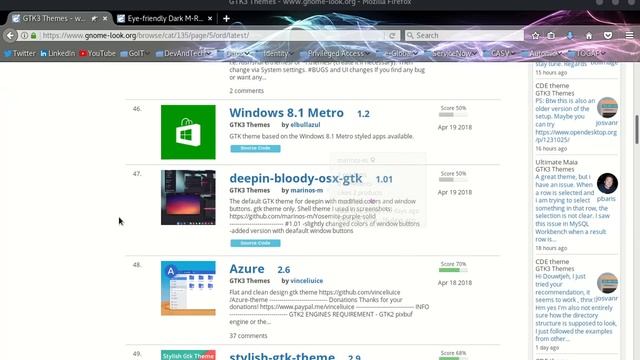This screenshot has height=360, width=640.
Task: Open the bookmarks library clipboard icon
Action: pyautogui.click(x=551, y=36)
